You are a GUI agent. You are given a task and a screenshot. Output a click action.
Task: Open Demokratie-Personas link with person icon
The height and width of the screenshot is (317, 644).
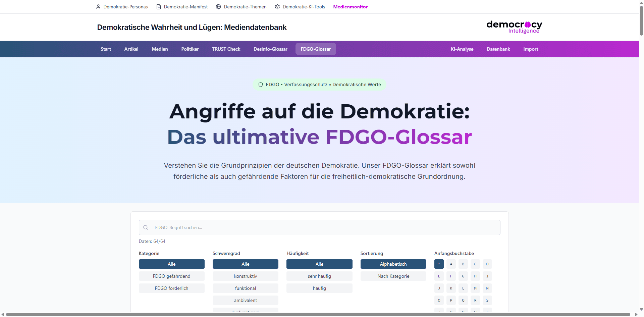coord(122,7)
